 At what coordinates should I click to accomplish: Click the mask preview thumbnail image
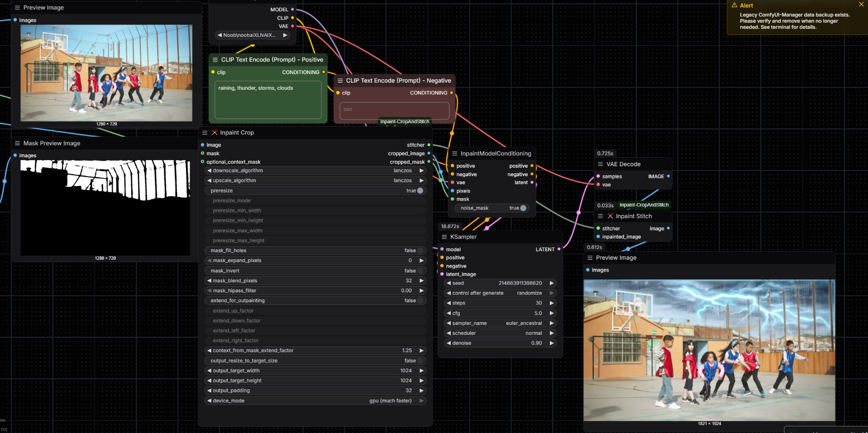(x=105, y=208)
